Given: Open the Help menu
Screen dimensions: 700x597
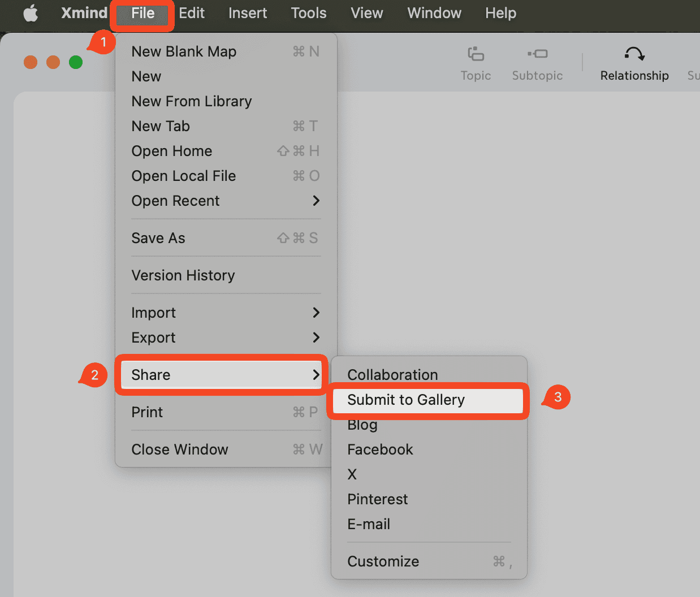Looking at the screenshot, I should click(x=500, y=13).
